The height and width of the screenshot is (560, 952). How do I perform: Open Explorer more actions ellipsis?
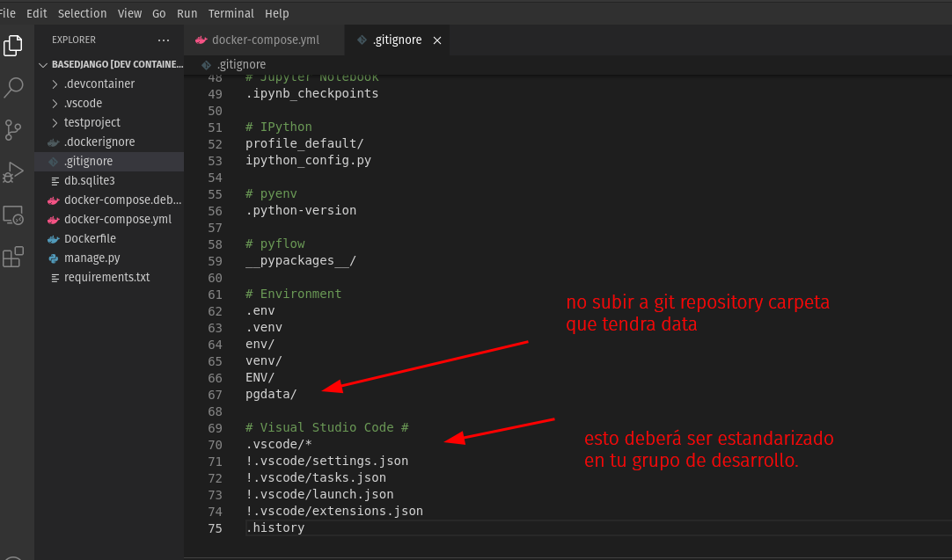coord(164,40)
